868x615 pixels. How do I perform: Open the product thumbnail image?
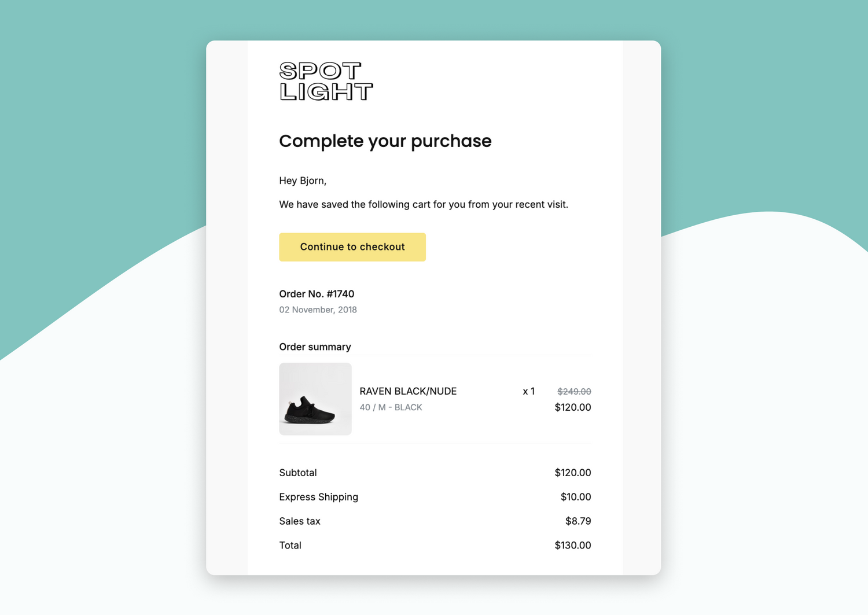point(315,399)
